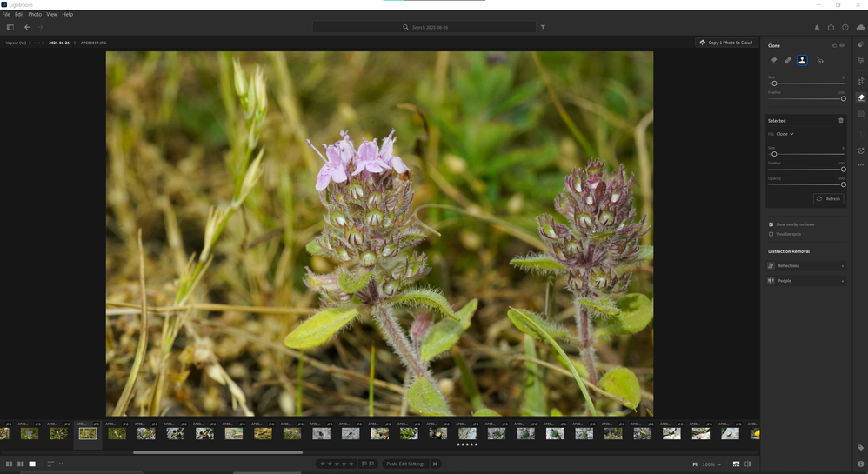Toggle remove edits visibility eye icon
This screenshot has width=868, height=474.
coord(842,45)
